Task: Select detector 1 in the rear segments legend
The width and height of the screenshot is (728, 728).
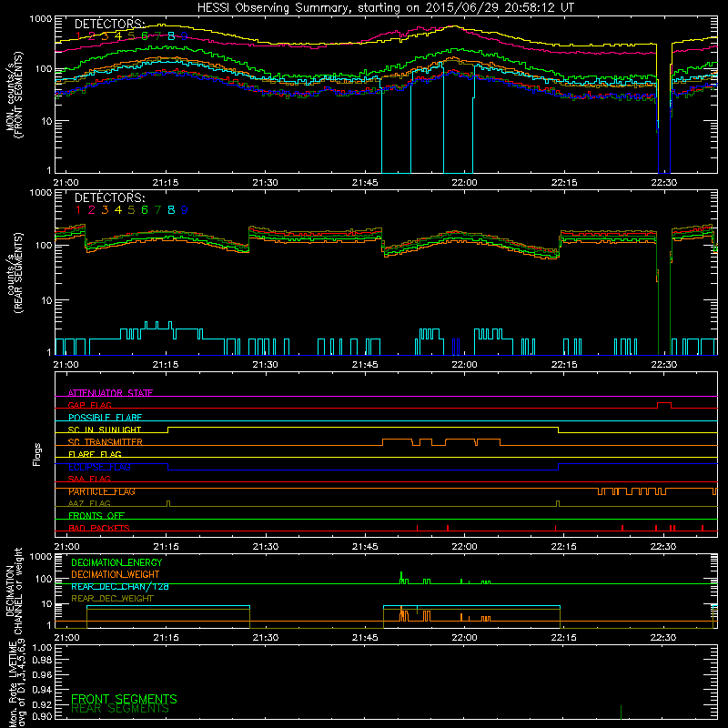Action: 78,210
